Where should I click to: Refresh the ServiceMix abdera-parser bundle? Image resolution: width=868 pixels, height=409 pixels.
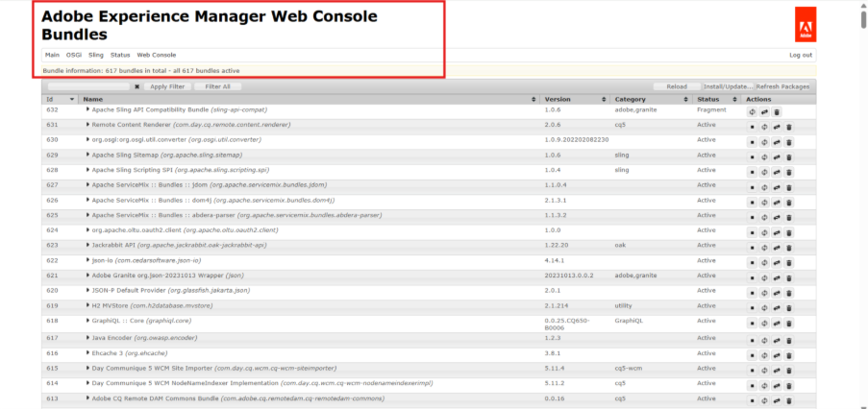[764, 218]
